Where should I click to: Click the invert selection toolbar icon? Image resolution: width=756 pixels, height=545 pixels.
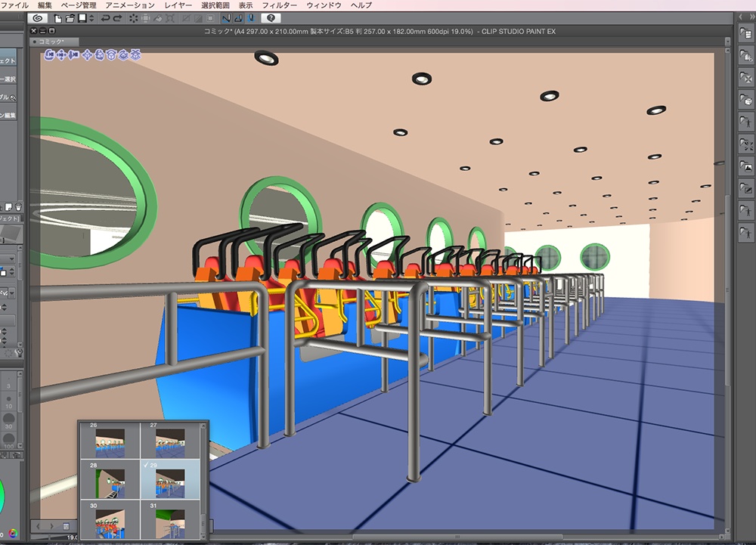198,18
